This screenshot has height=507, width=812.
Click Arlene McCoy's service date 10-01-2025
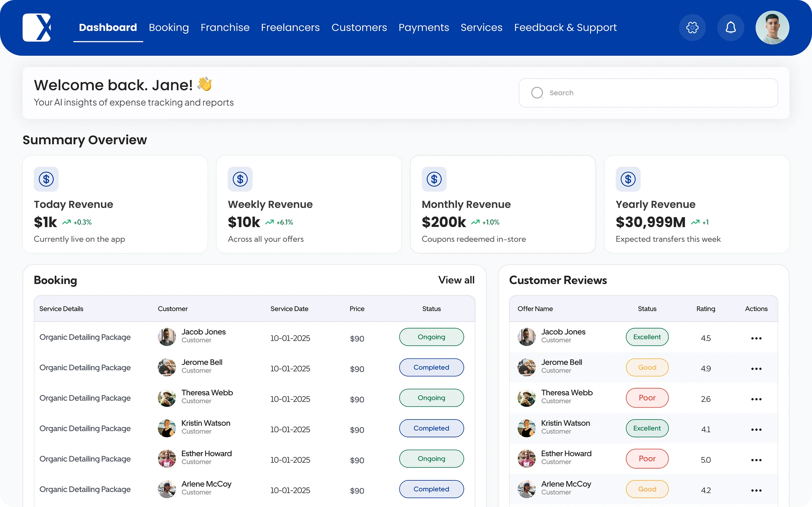[290, 491]
